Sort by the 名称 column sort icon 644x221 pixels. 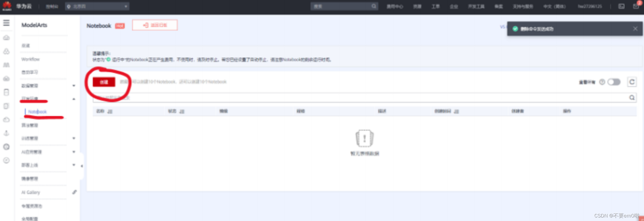click(110, 111)
